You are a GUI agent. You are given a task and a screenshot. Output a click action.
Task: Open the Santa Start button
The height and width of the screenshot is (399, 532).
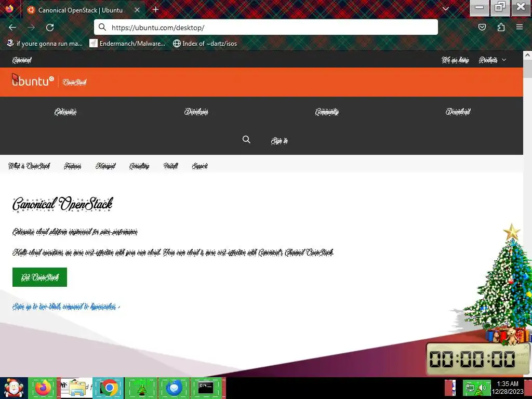[x=14, y=388]
